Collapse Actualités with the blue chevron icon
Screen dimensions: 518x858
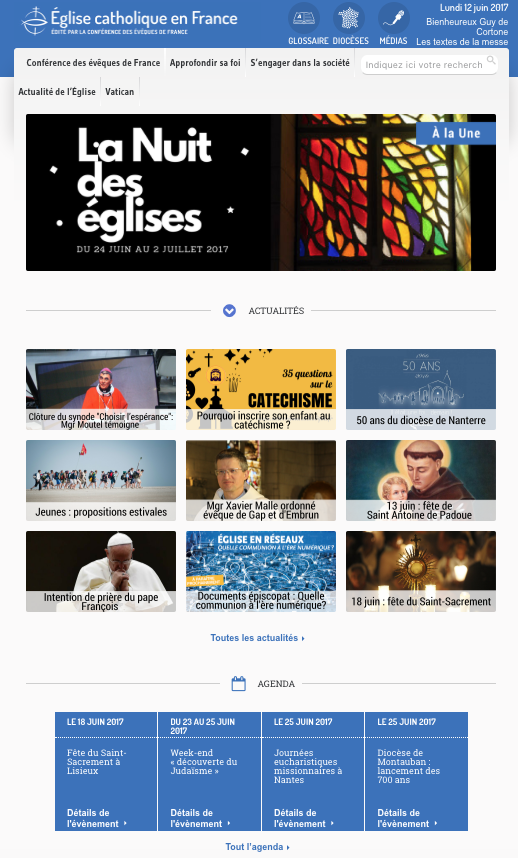tap(229, 311)
